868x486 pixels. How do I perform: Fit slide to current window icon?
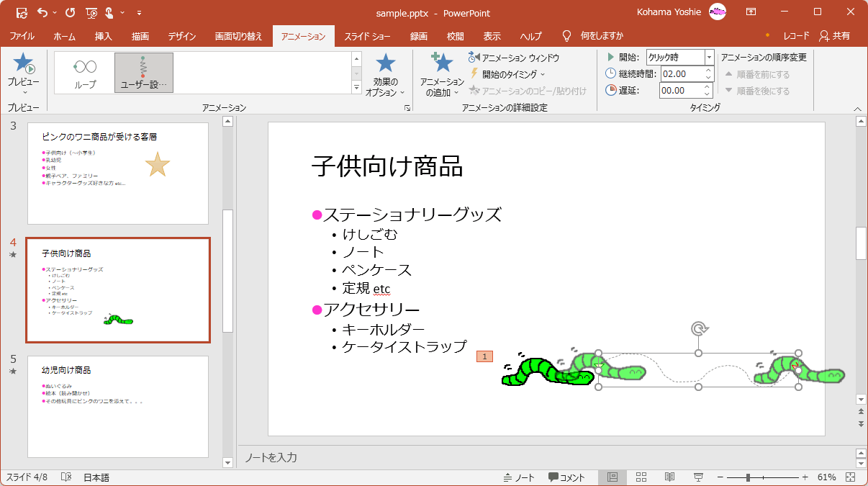850,477
